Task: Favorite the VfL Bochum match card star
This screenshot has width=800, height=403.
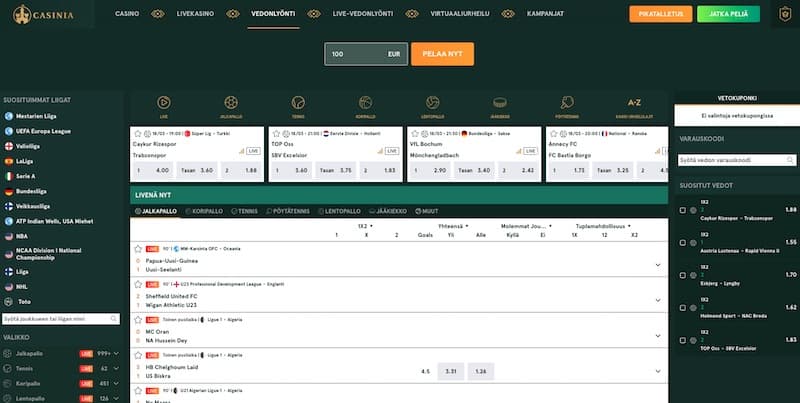Action: [414, 134]
